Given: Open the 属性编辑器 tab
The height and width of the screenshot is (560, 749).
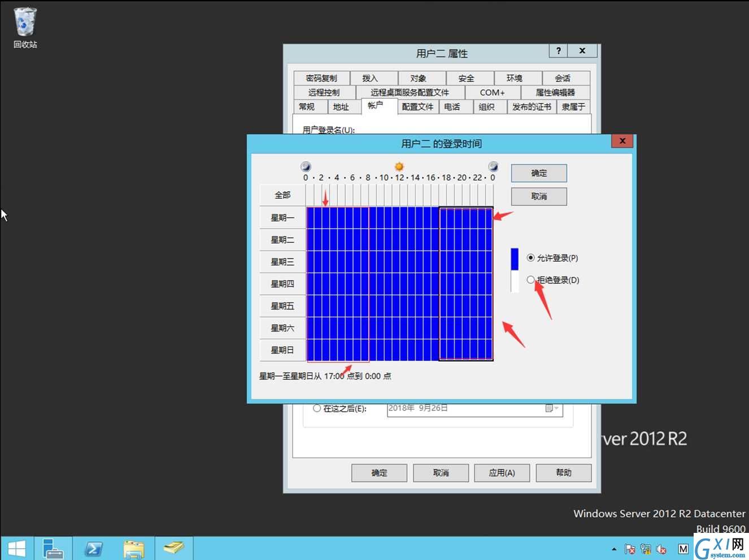Looking at the screenshot, I should (x=555, y=92).
